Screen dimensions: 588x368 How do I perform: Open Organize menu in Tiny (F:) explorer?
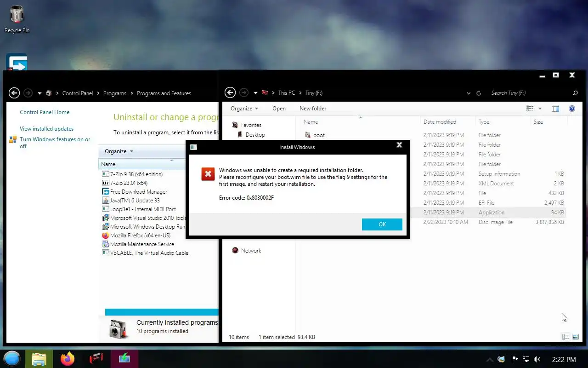tap(244, 109)
